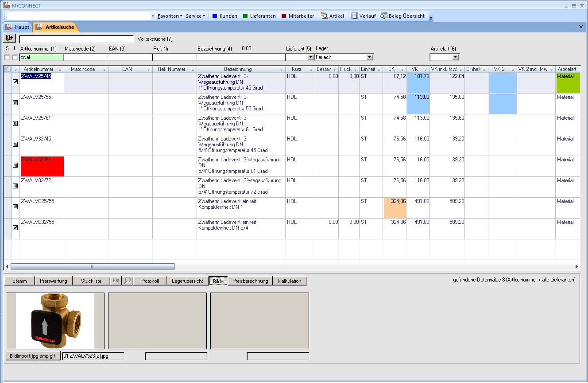
Task: Open the Service dropdown menu
Action: tap(196, 16)
